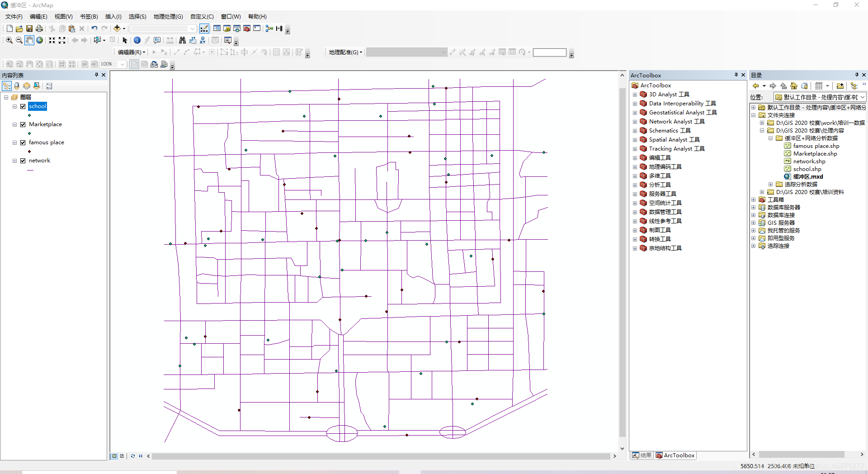Expand 分析工具 toolbox node
This screenshot has height=474, width=868.
[x=635, y=185]
